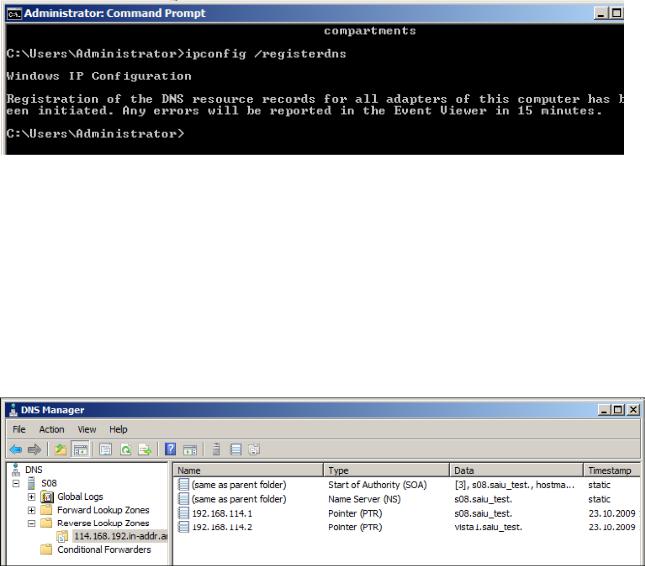Image resolution: width=645 pixels, height=566 pixels.
Task: Click the green Refresh toolbar icon
Action: click(125, 449)
